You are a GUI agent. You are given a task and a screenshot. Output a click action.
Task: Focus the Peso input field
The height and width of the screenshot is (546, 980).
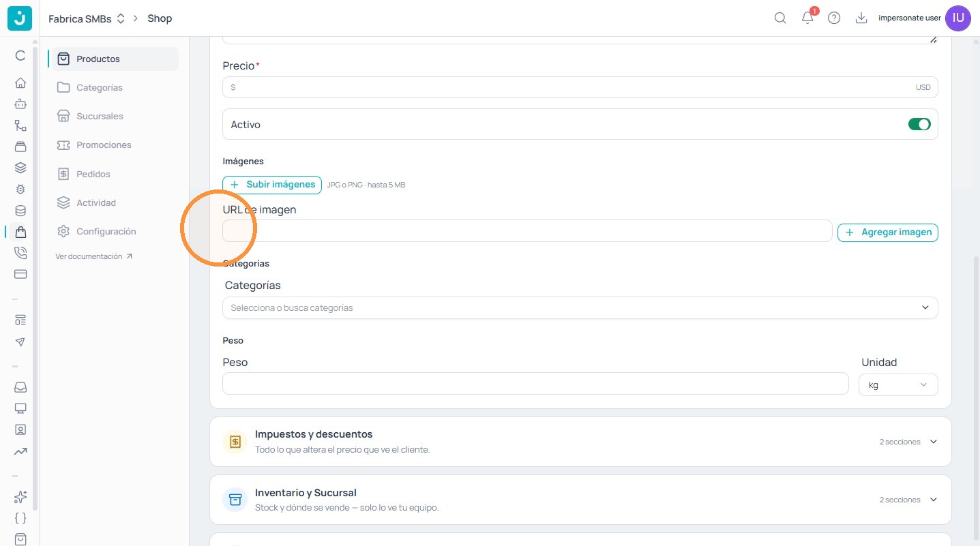(535, 384)
